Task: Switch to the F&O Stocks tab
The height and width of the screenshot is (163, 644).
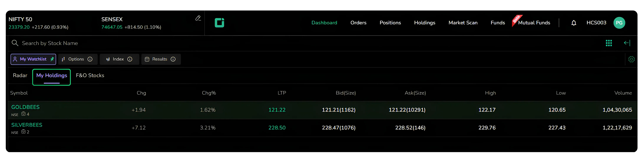Action: click(90, 75)
